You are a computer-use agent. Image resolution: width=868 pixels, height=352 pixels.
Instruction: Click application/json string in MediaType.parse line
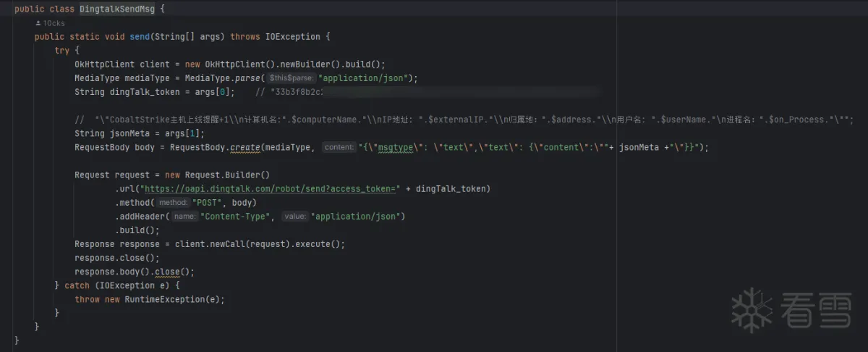point(365,78)
